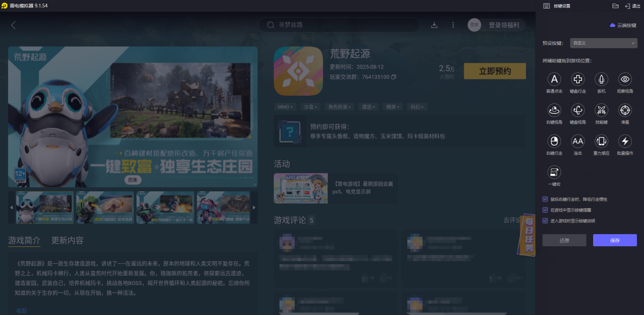Toggle 鼠标右键行走时，降低行走惯性 checkbox
The width and height of the screenshot is (644, 315).
[545, 199]
